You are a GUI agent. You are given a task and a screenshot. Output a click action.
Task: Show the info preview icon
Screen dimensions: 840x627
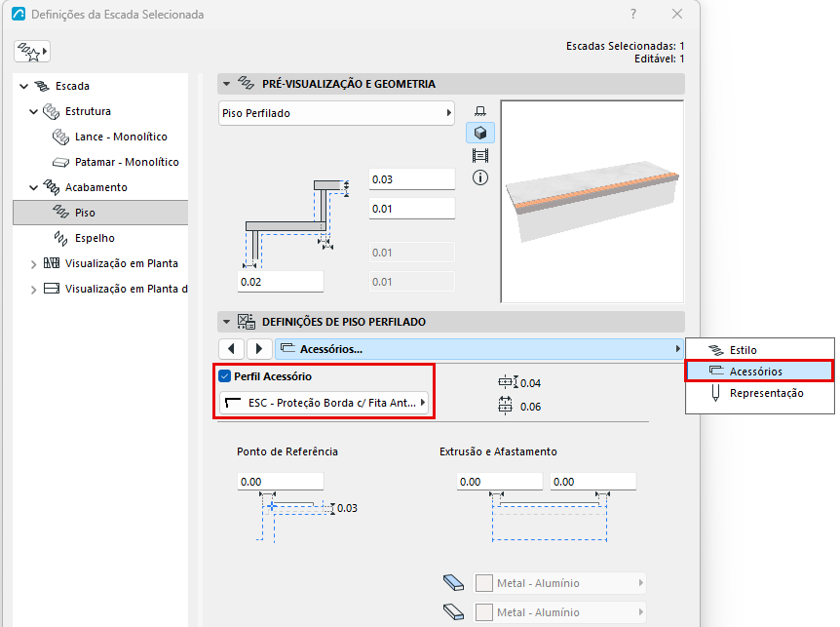click(480, 177)
